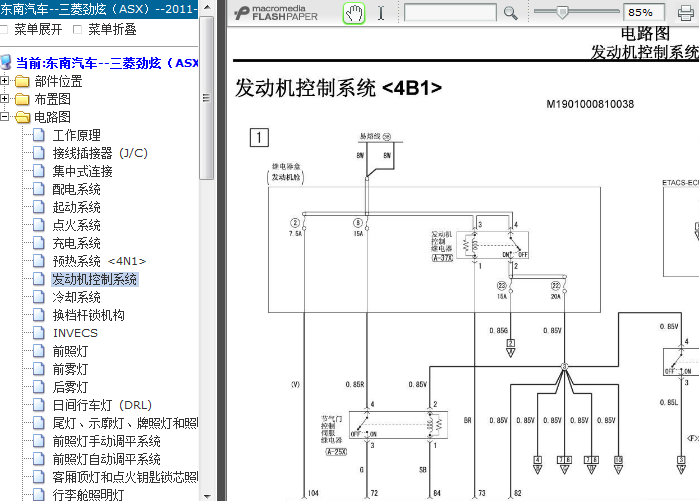Open the 尾灯、示廓灯、牌照灯 page
Screen dimensions: 699x501
point(125,423)
